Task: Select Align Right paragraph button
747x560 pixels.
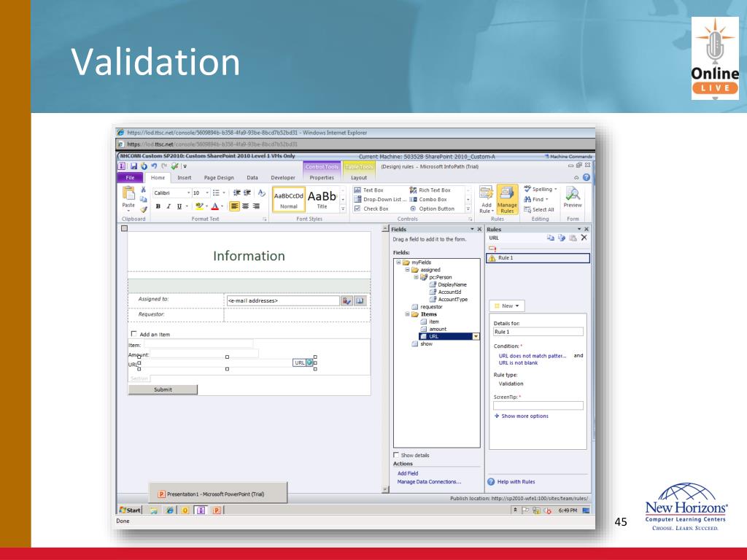Action: [x=256, y=206]
